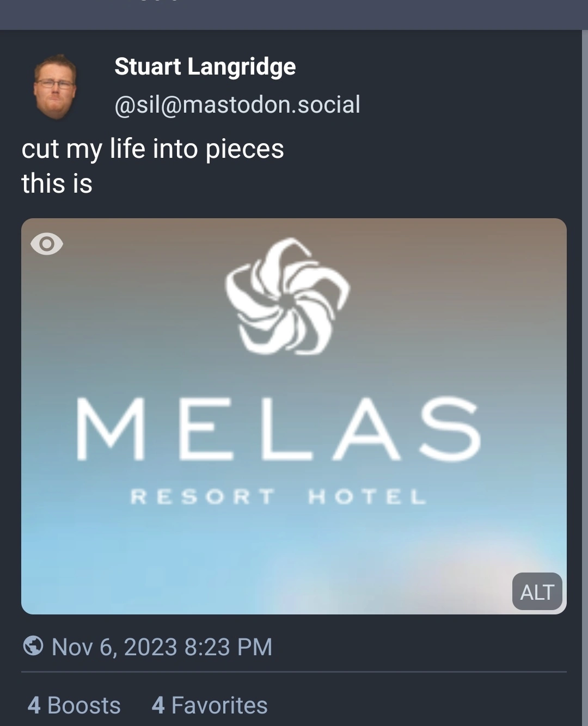588x726 pixels.
Task: View the 4 Favorites list
Action: pos(210,705)
